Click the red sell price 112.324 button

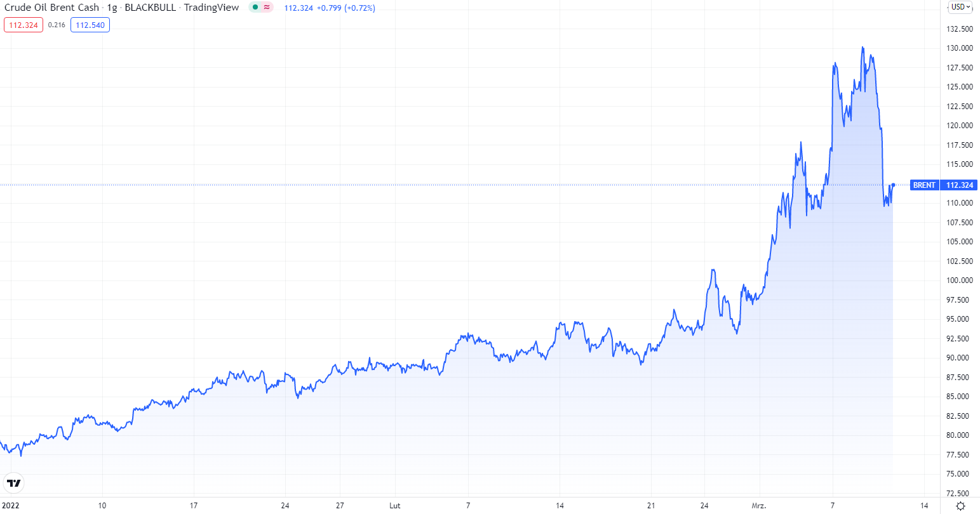(23, 25)
